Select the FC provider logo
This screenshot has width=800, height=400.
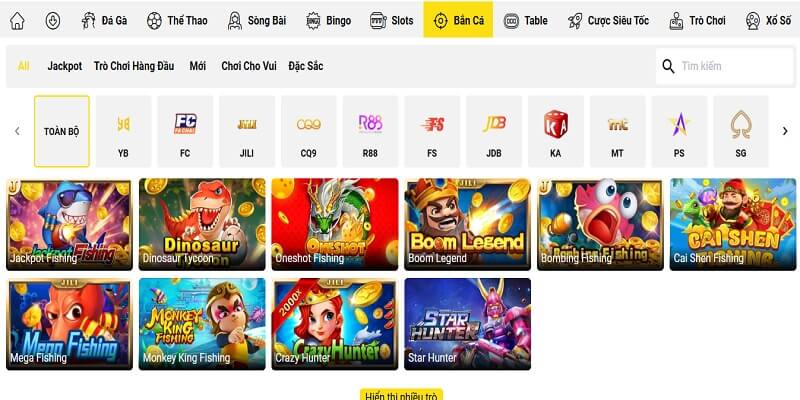tap(185, 123)
